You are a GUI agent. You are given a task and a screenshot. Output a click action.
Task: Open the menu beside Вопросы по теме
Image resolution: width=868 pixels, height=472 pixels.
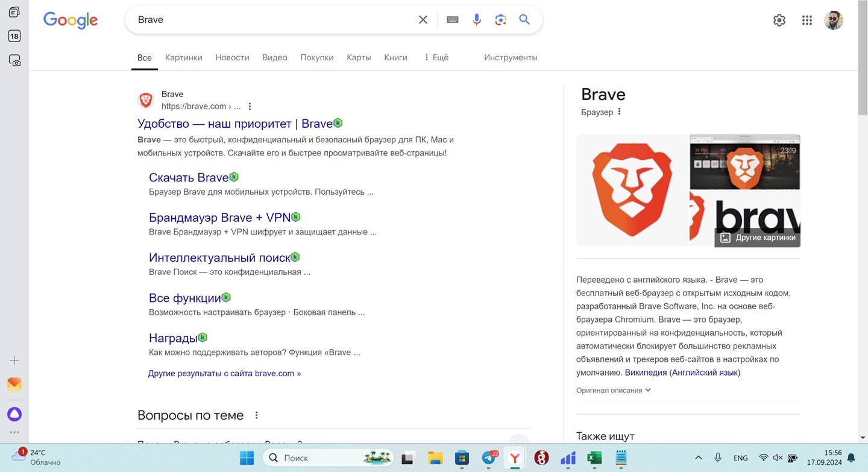(256, 415)
